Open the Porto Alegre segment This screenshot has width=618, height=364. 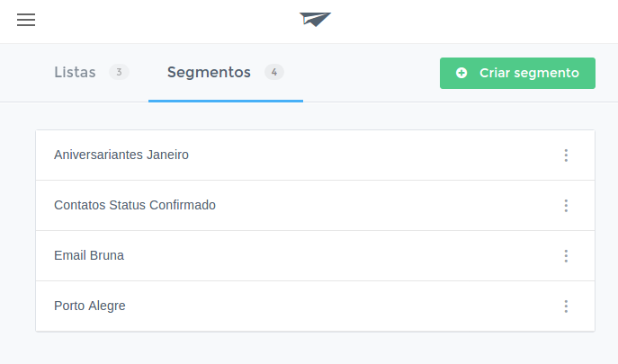click(90, 306)
